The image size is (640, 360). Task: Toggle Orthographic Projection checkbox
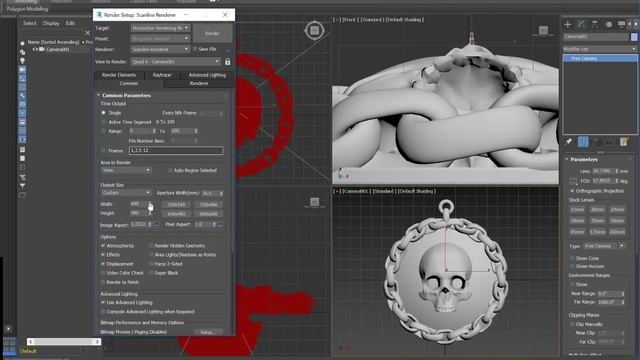tap(572, 191)
